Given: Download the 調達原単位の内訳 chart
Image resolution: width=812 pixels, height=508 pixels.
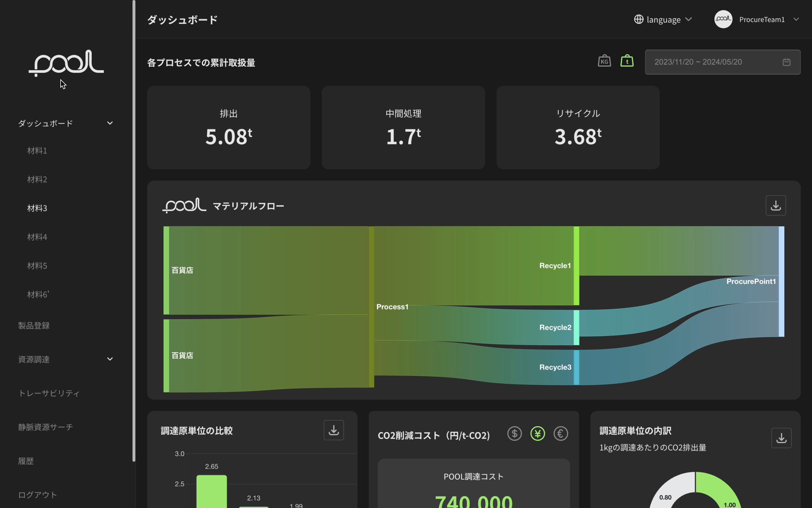Looking at the screenshot, I should [781, 438].
